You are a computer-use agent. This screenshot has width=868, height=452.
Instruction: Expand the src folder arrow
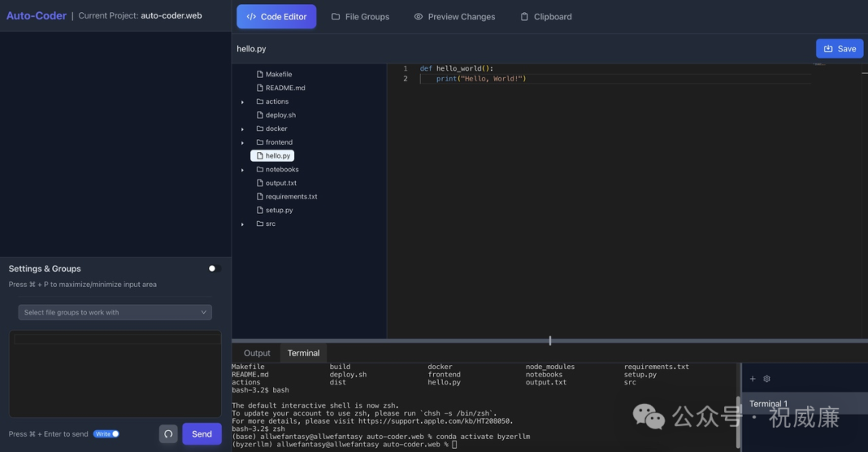click(x=243, y=224)
